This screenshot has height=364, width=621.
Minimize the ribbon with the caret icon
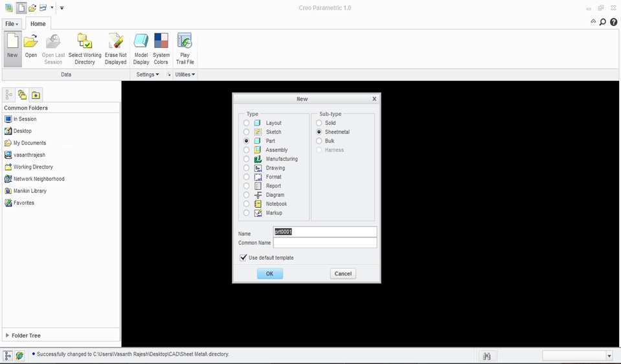click(593, 22)
